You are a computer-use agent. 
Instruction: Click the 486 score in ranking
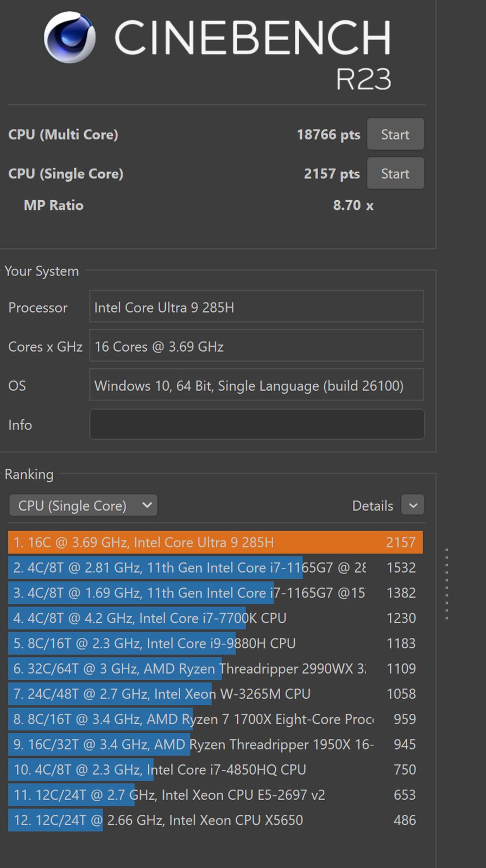pos(405,820)
